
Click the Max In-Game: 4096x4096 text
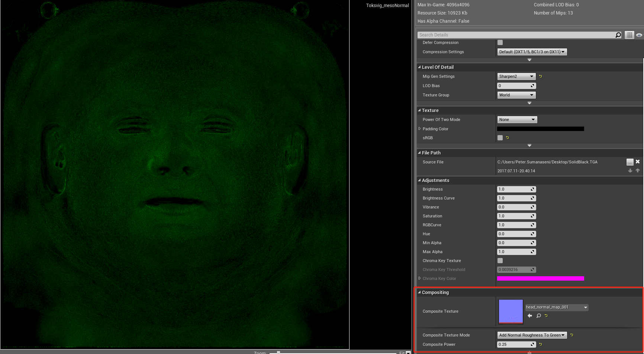[x=443, y=5]
